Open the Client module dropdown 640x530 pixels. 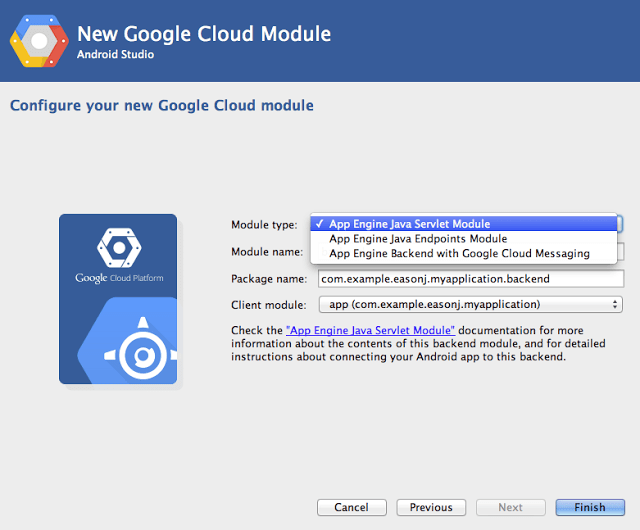[471, 305]
